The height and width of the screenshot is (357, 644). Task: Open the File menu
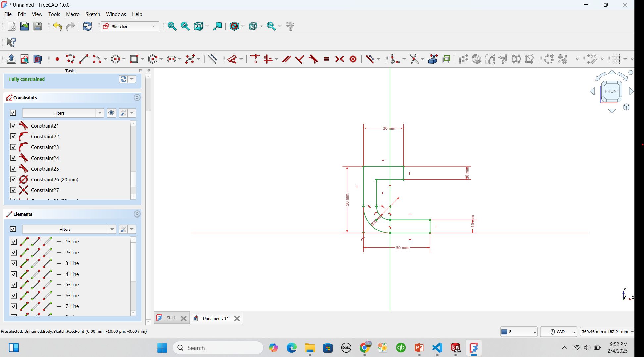tap(8, 14)
